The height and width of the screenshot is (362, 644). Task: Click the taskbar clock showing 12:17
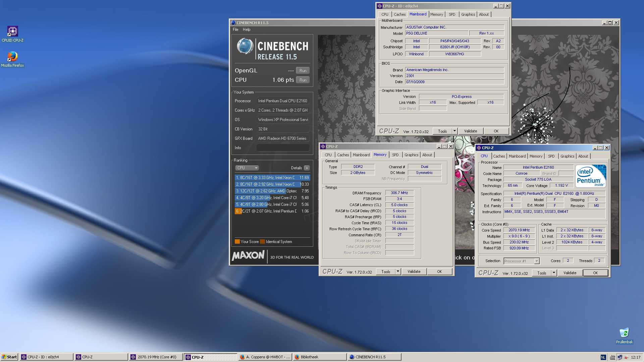636,357
